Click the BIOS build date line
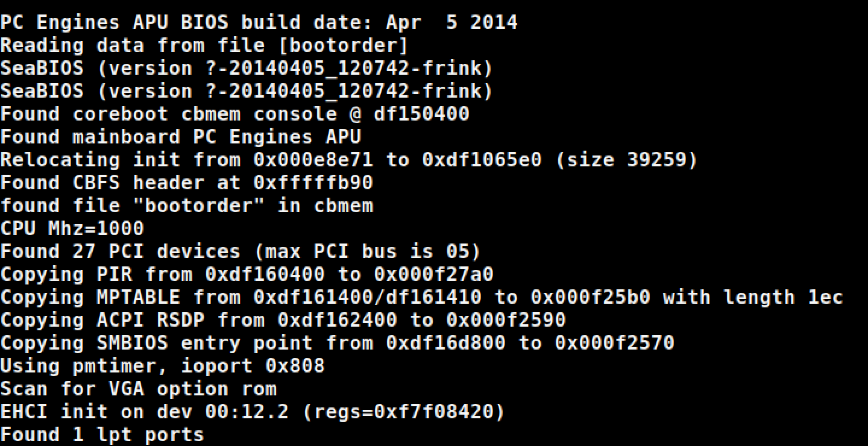This screenshot has width=868, height=446. click(x=259, y=23)
